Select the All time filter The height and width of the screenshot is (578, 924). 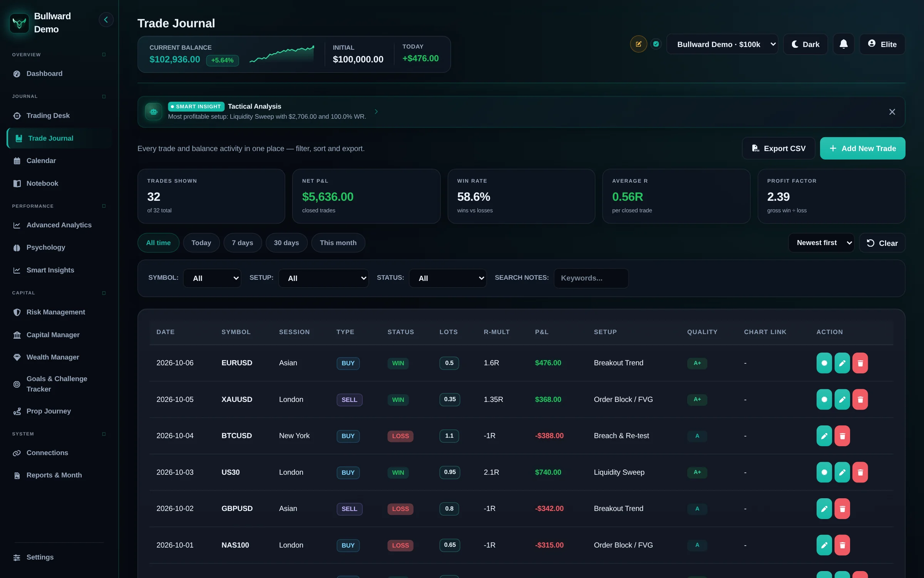tap(158, 243)
